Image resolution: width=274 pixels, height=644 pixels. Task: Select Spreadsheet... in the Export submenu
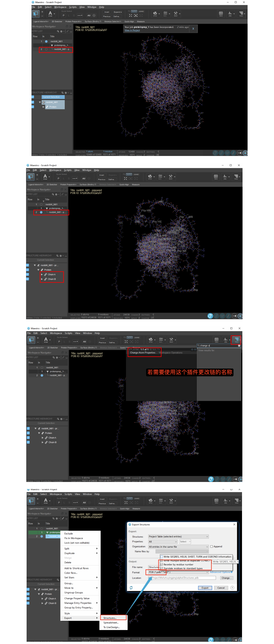(111, 622)
